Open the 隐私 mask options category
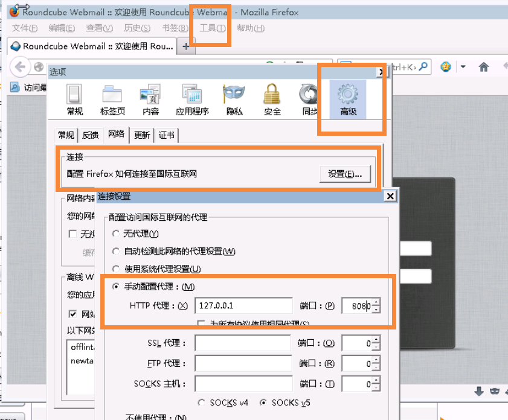This screenshot has width=508, height=420. point(234,99)
